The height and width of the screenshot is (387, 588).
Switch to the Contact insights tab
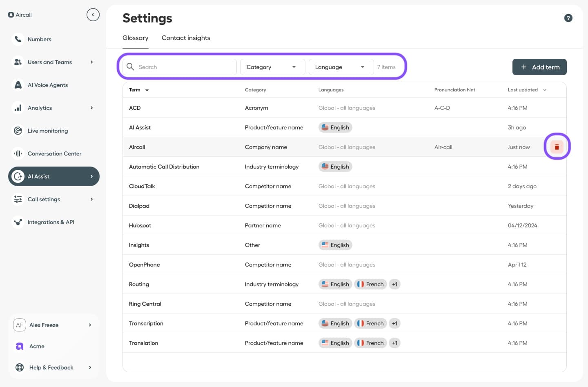pos(186,38)
